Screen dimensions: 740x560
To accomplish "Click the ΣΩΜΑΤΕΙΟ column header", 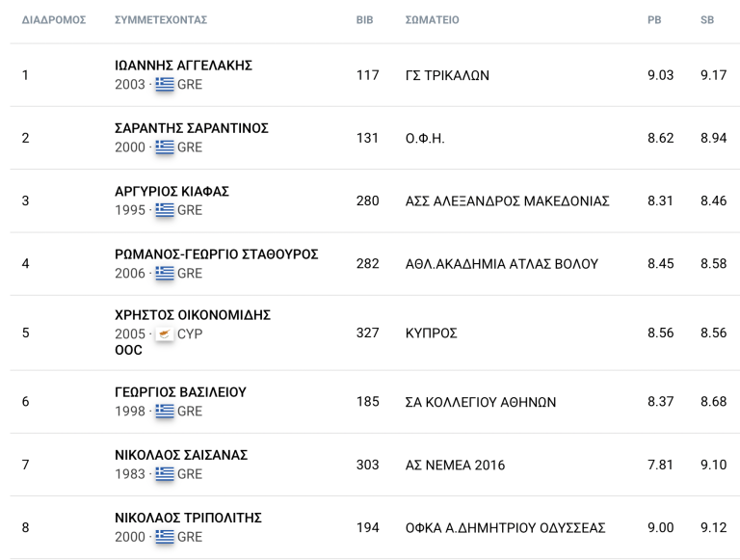I will click(x=432, y=20).
